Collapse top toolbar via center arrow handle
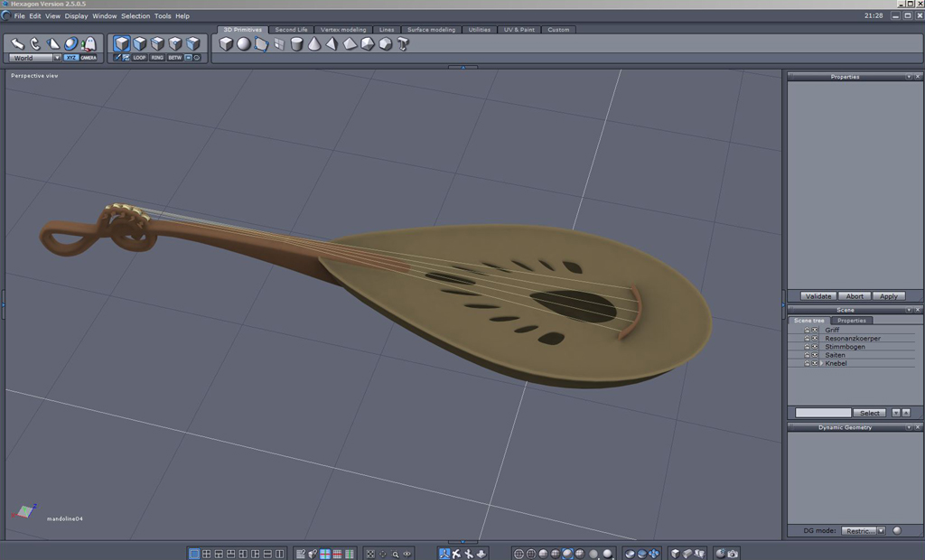Image resolution: width=925 pixels, height=560 pixels. click(462, 67)
